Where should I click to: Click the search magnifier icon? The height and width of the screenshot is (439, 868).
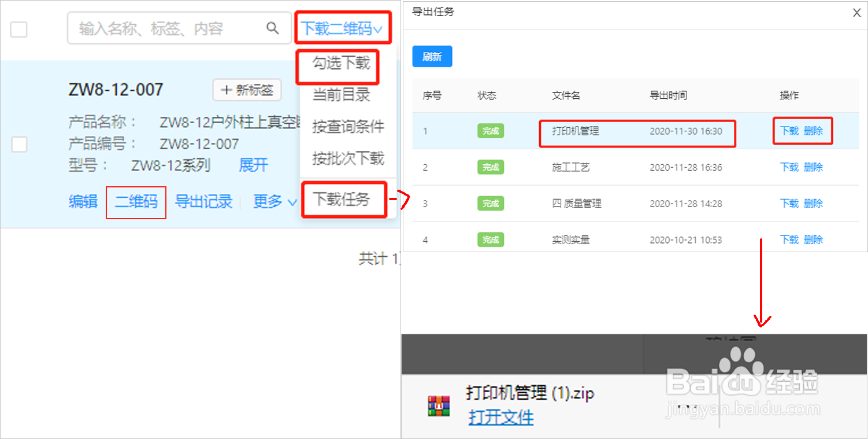(273, 28)
